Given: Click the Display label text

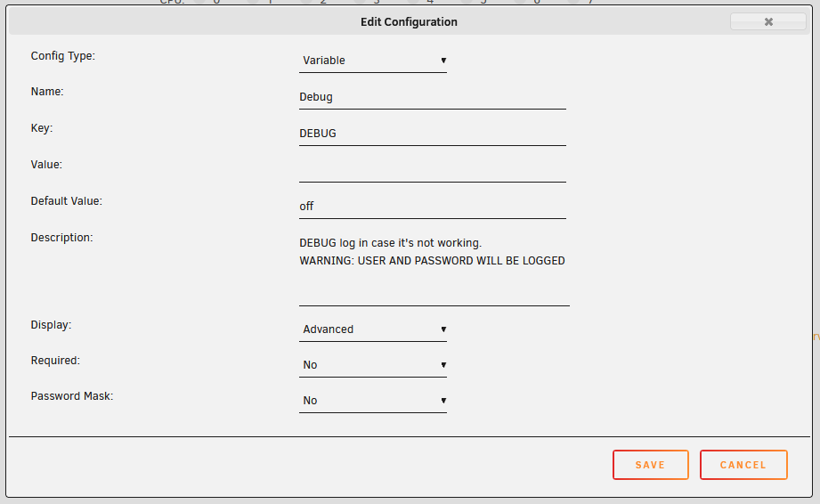Looking at the screenshot, I should click(x=51, y=325).
